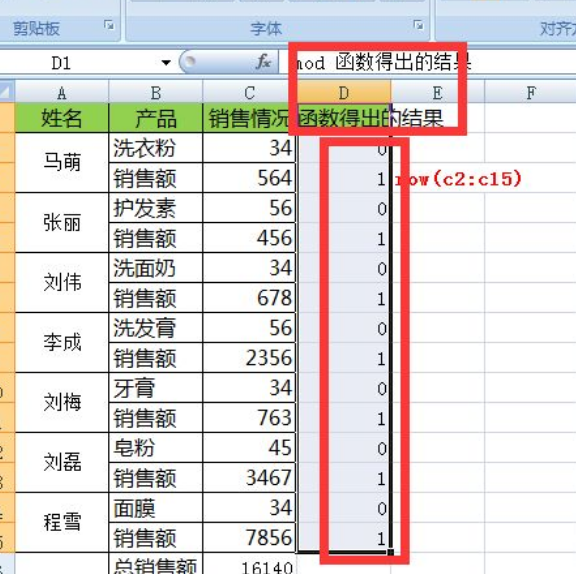Viewport: 576px width, 574px height.
Task: Select column D result 1 beside 564
Action: tap(343, 178)
